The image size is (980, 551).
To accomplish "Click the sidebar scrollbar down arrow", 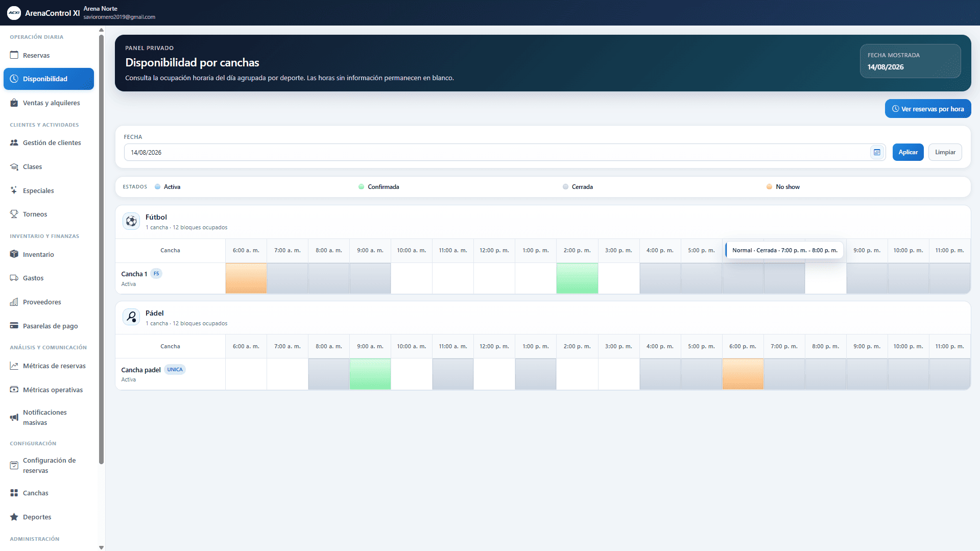I will (101, 547).
